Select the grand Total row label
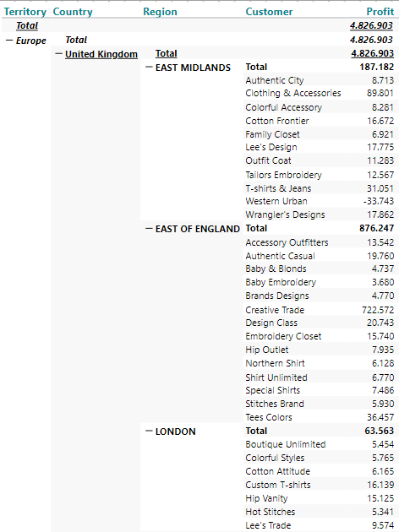 pos(27,25)
